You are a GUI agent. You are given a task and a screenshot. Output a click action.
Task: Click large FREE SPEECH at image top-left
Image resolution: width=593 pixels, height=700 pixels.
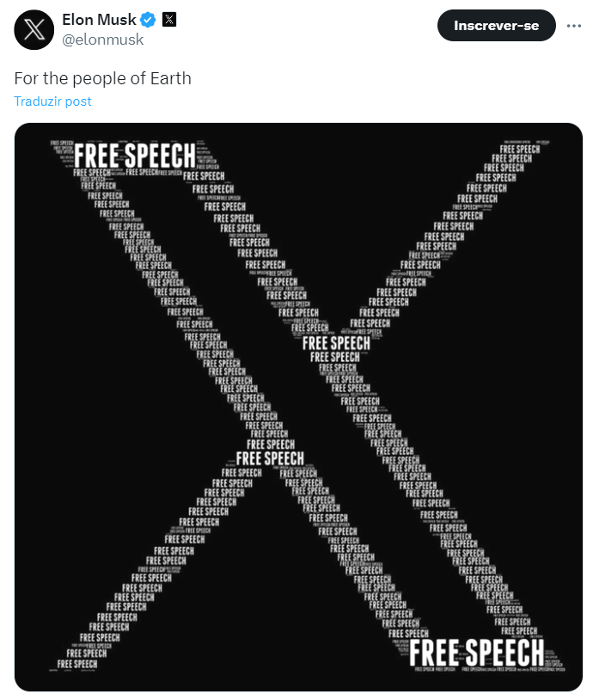(x=135, y=156)
